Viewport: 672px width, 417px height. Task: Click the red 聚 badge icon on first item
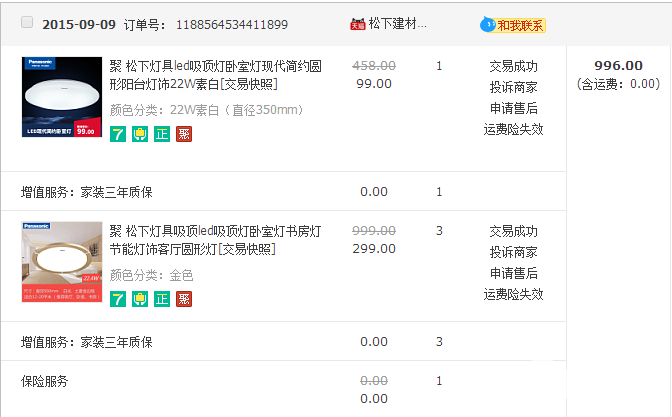(x=184, y=133)
